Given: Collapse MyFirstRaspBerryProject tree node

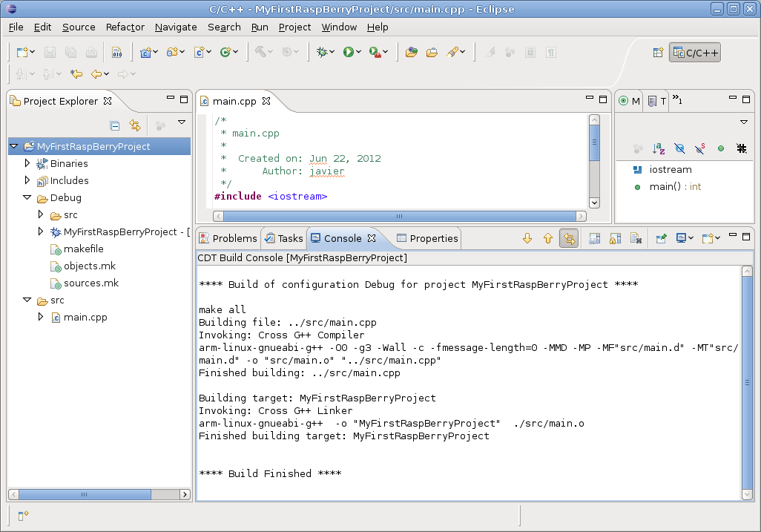Looking at the screenshot, I should tap(14, 146).
